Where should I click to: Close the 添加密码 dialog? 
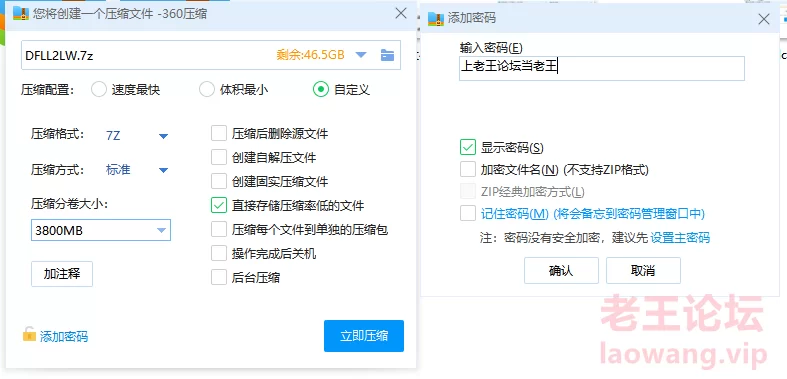(763, 20)
